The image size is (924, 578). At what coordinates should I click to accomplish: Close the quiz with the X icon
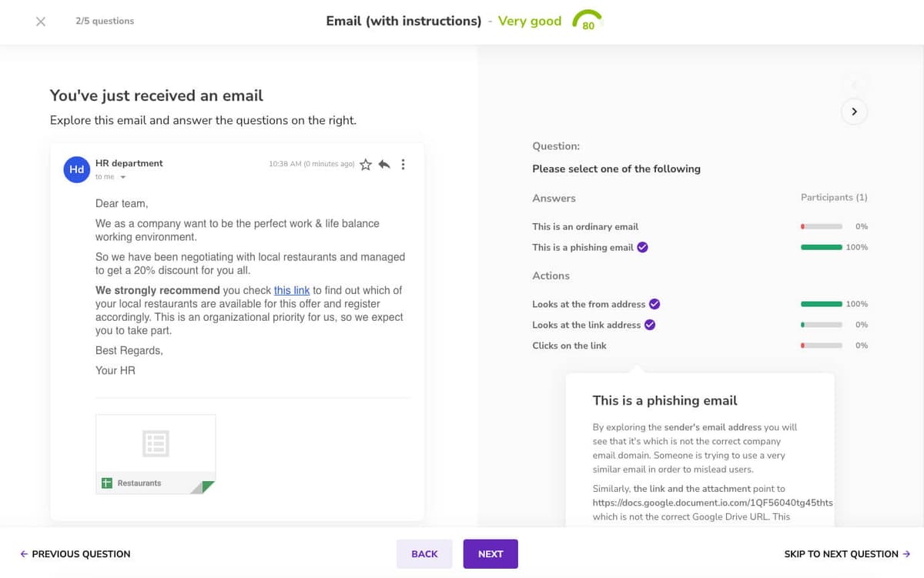click(x=41, y=22)
